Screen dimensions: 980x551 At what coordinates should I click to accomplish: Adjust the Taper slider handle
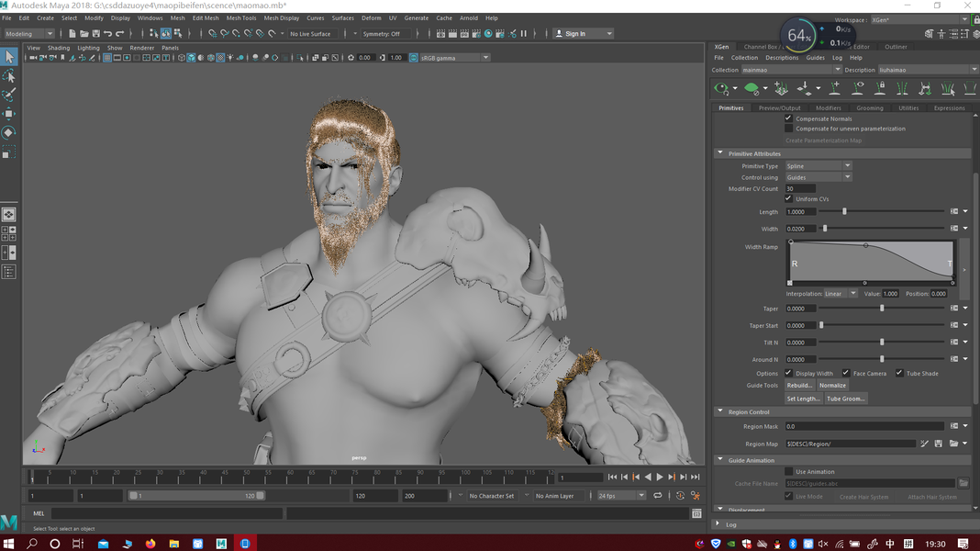coord(882,309)
